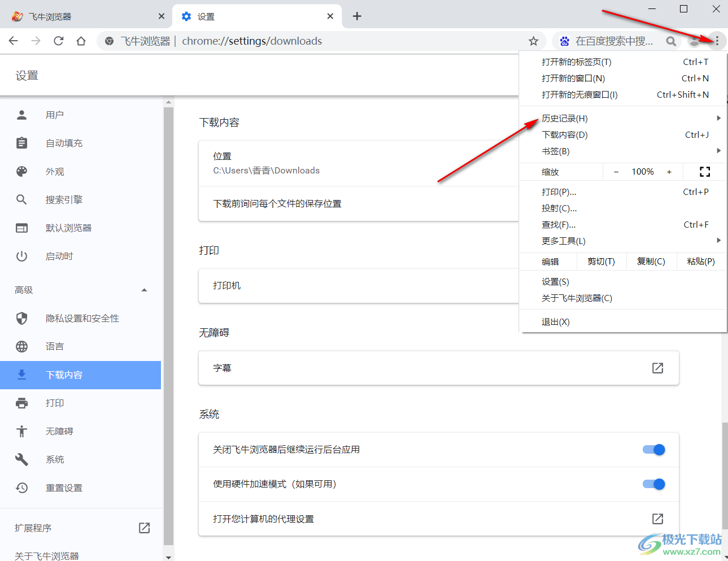The width and height of the screenshot is (728, 561).
Task: Select 设置(S) menu item
Action: click(x=624, y=282)
